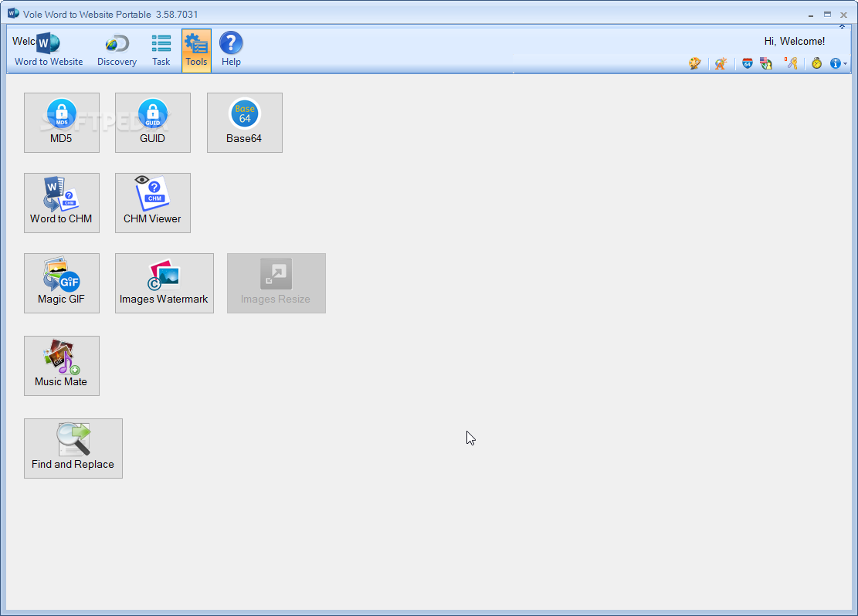Launch the Music Mate tool
Viewport: 858px width, 616px height.
62,366
